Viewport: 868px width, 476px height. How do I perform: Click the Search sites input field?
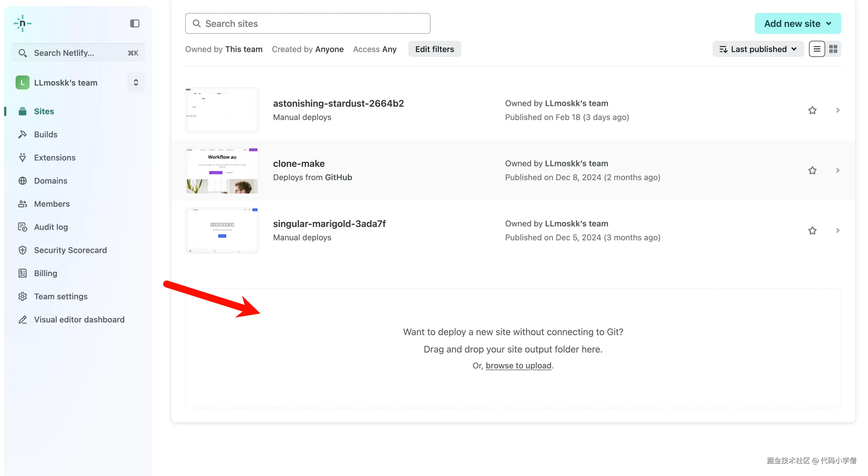click(x=307, y=24)
